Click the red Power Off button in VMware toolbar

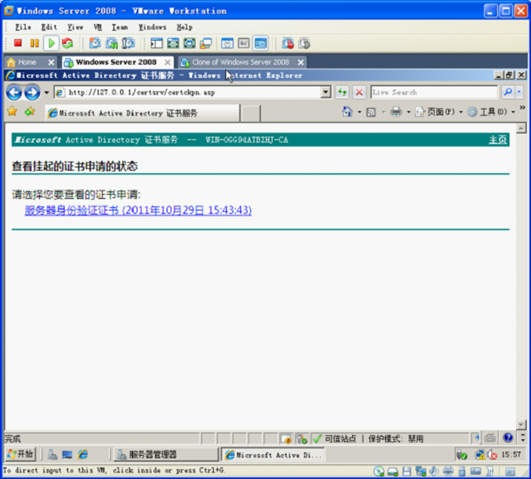click(18, 43)
